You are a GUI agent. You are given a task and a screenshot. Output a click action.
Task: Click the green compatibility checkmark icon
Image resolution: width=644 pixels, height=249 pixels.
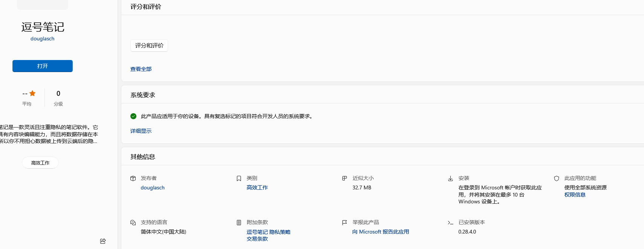tap(133, 116)
